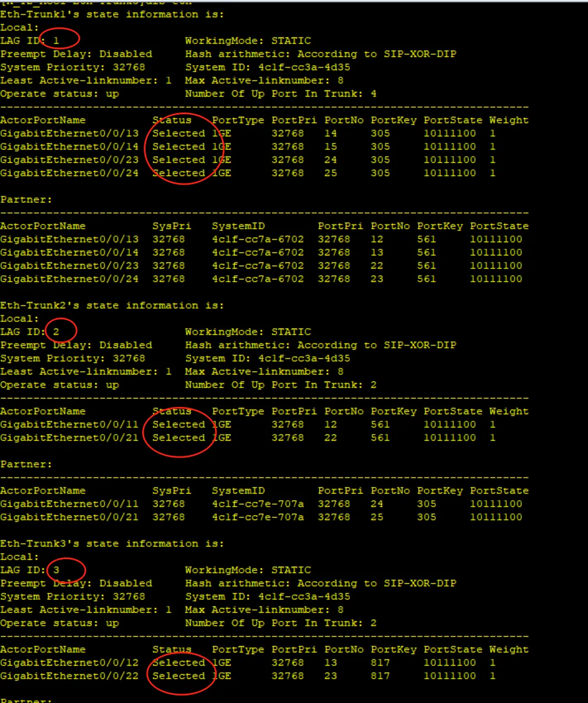
Task: Click PortKey 817 in the GigabitEthernet0/0/12 row
Action: coord(380,663)
